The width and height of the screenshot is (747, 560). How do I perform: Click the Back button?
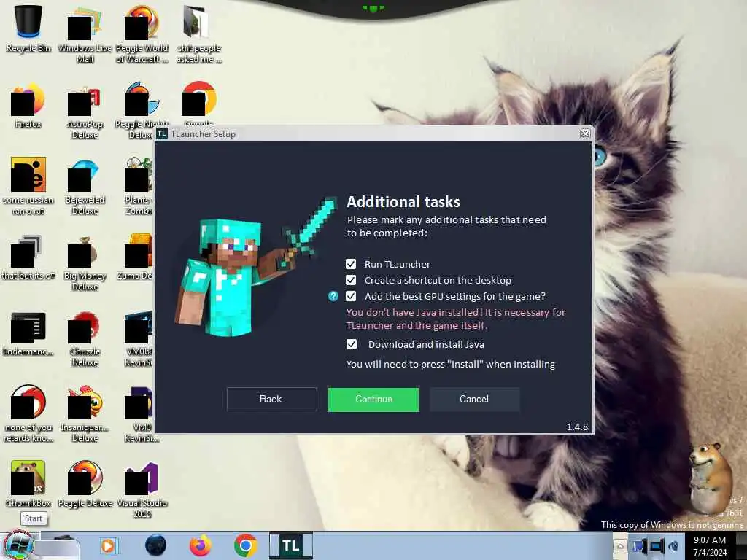271,399
